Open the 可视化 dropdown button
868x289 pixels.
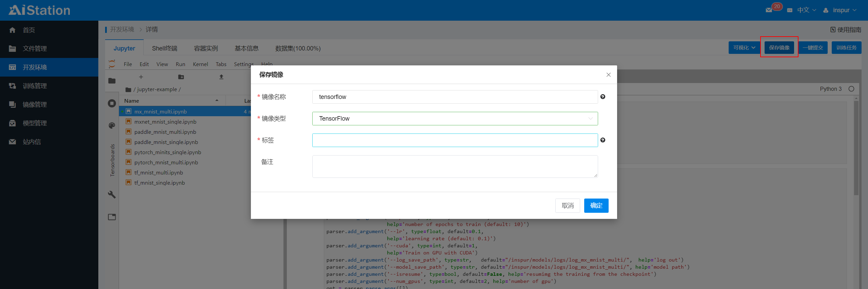[744, 48]
